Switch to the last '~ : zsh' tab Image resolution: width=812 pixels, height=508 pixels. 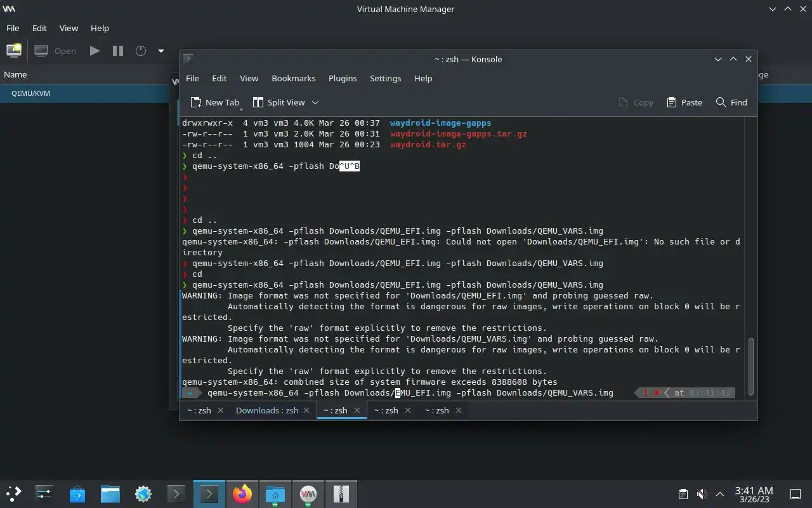pyautogui.click(x=436, y=410)
